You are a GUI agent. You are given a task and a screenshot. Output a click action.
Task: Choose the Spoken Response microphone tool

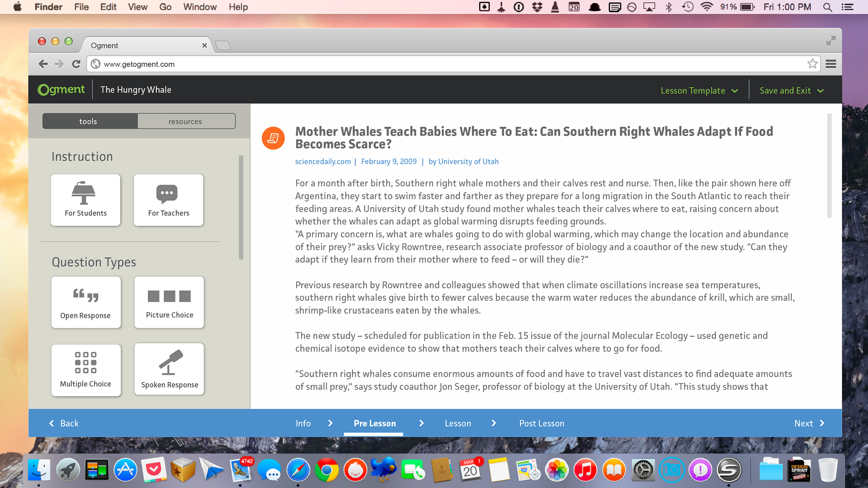[169, 369]
